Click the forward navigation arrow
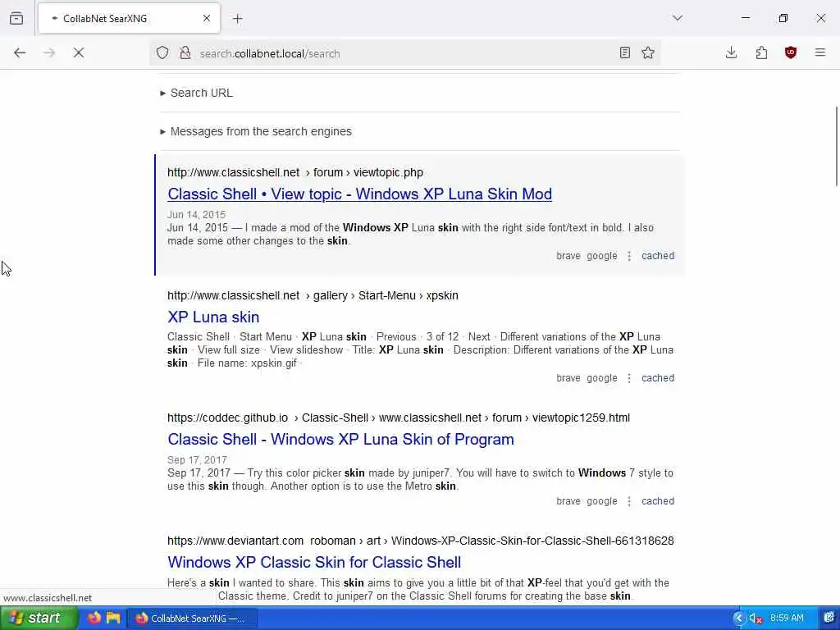Viewport: 840px width, 630px height. 49,52
